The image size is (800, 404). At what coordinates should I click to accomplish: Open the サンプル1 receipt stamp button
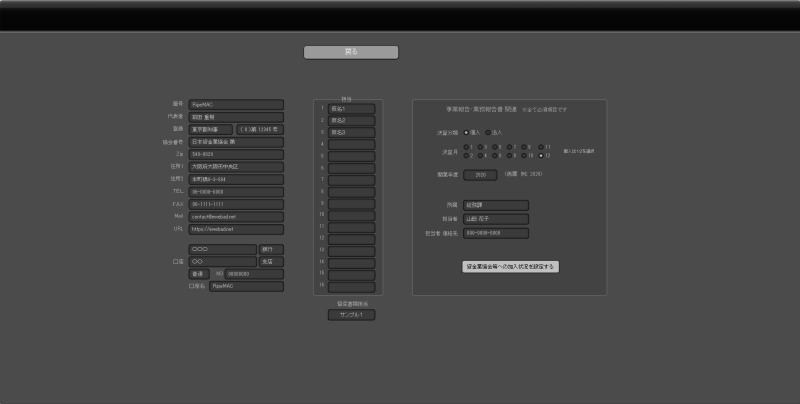(x=352, y=315)
